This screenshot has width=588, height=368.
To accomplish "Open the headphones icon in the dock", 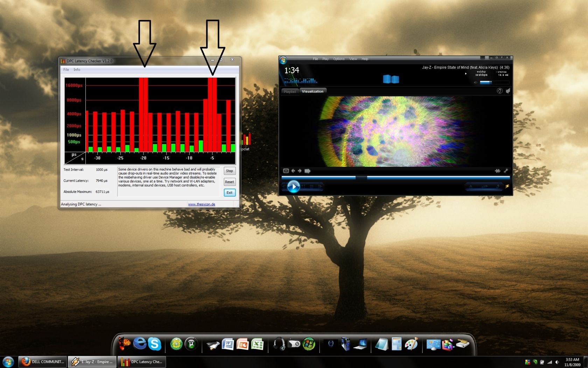I will pyautogui.click(x=279, y=344).
